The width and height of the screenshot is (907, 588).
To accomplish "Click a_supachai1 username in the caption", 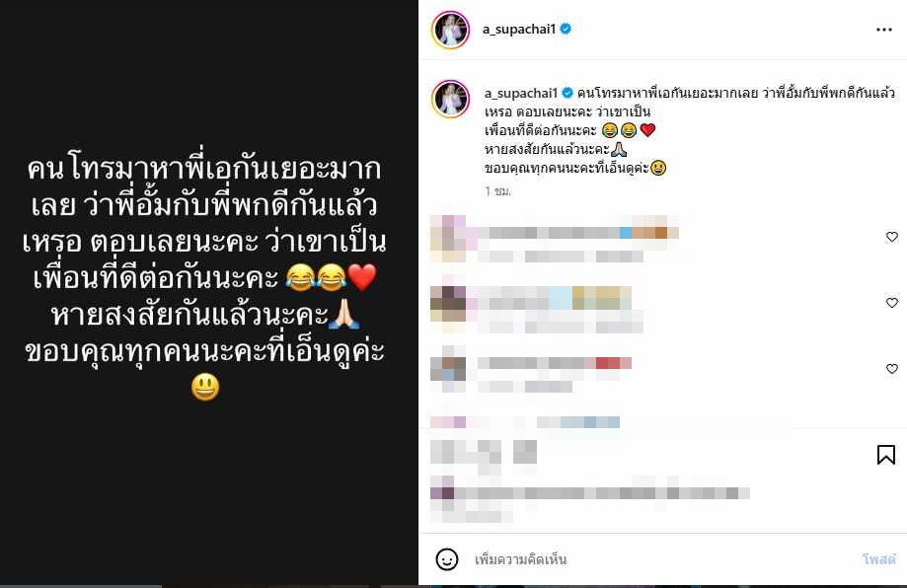I will (520, 93).
